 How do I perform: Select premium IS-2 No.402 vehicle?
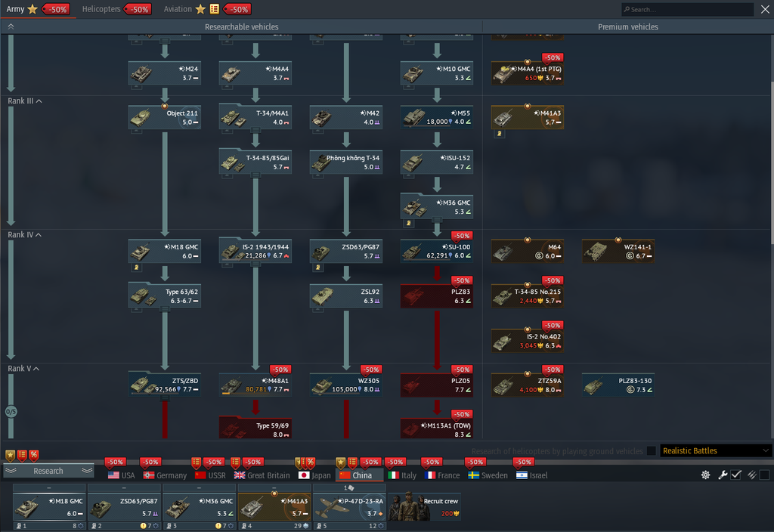pyautogui.click(x=528, y=341)
